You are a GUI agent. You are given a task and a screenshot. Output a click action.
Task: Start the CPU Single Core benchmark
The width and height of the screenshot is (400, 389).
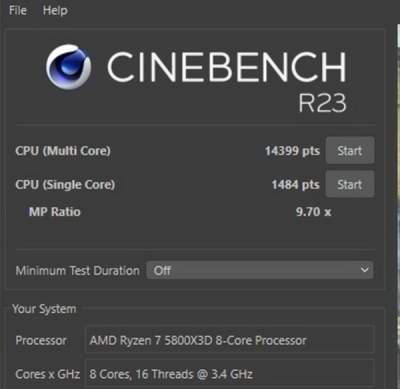click(x=350, y=184)
